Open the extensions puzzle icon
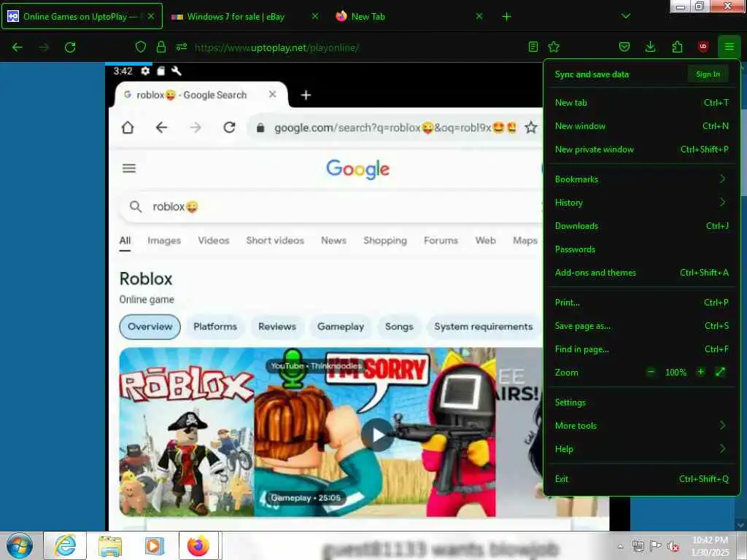747x560 pixels. (x=677, y=47)
